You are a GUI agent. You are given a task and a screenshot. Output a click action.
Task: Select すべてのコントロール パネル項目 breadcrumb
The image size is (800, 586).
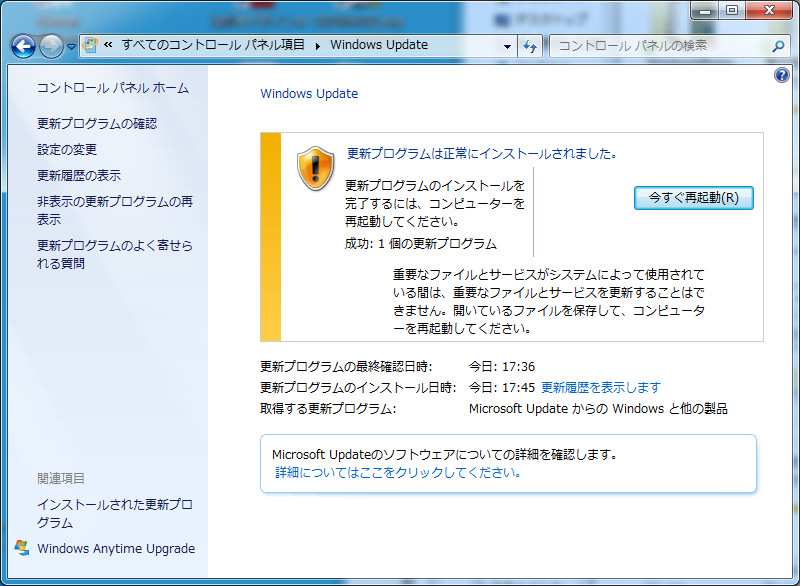tap(213, 45)
